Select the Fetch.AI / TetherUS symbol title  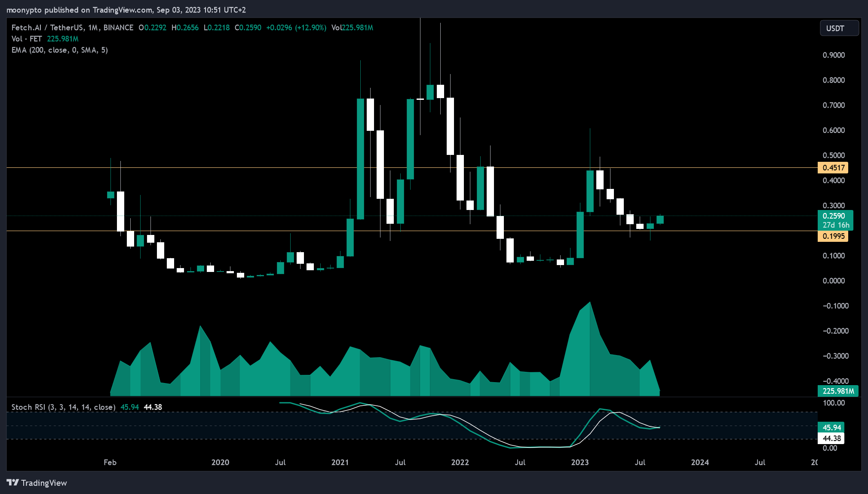click(x=72, y=28)
